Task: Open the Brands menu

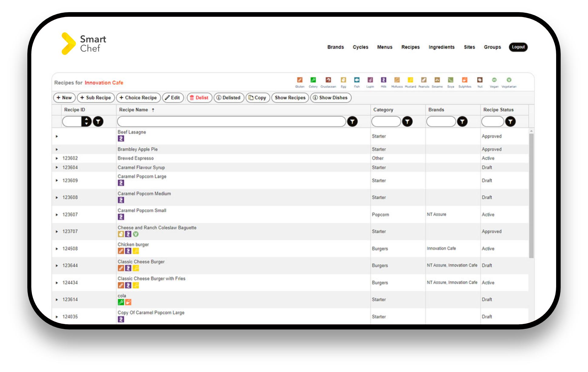Action: [335, 47]
